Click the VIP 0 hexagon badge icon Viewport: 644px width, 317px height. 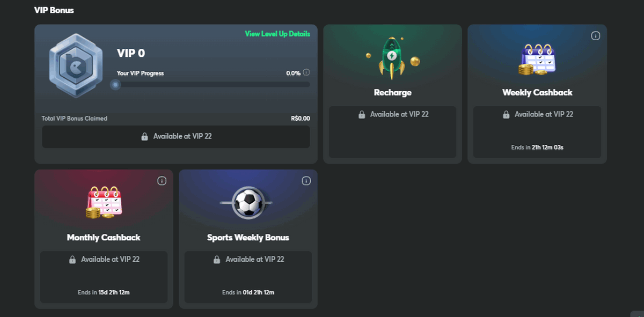click(76, 65)
